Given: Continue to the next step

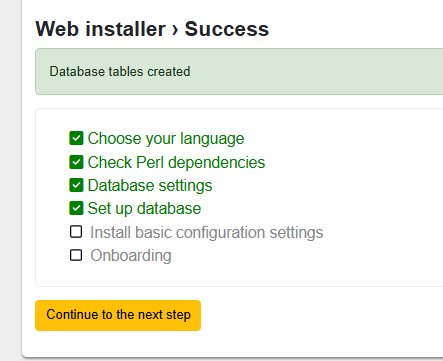Looking at the screenshot, I should (x=118, y=315).
